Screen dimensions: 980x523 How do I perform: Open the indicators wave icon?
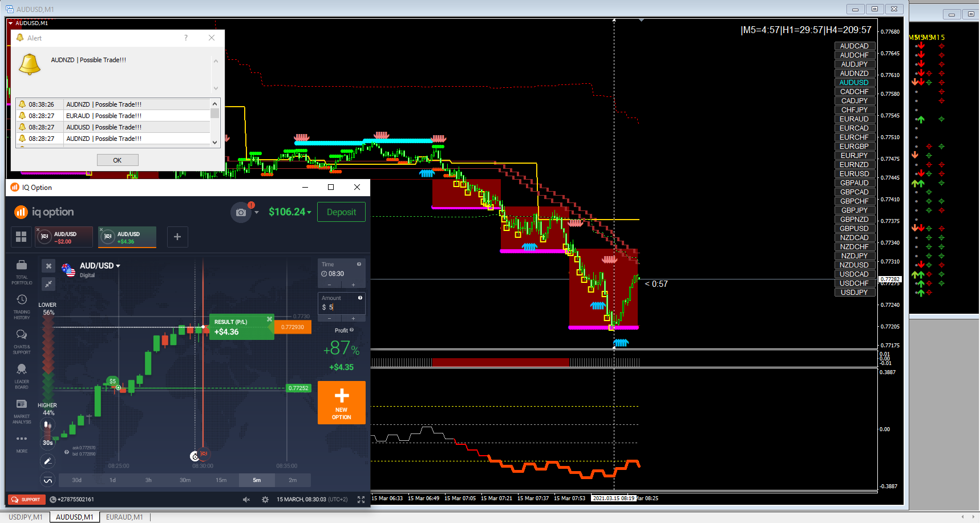point(48,480)
